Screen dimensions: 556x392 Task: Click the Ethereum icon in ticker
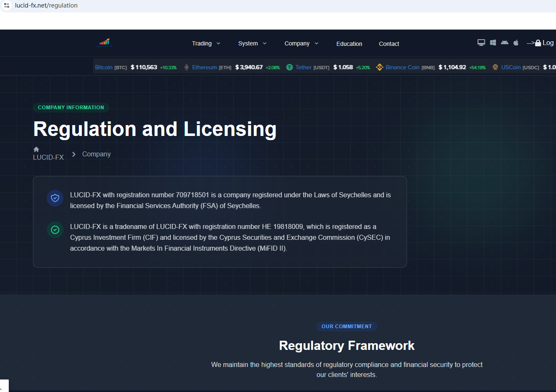[x=187, y=67]
